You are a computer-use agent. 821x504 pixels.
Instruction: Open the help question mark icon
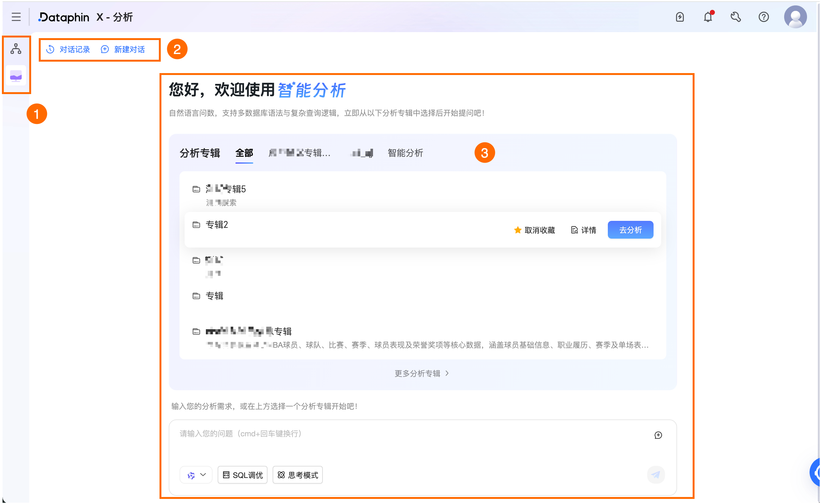(x=763, y=17)
